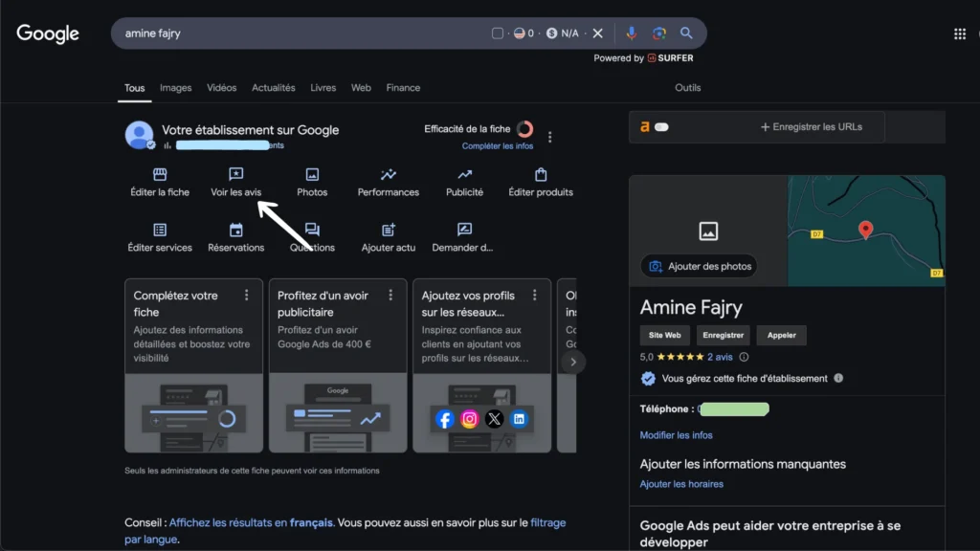The height and width of the screenshot is (551, 980).
Task: Open Ajouter actu post option
Action: pos(389,237)
